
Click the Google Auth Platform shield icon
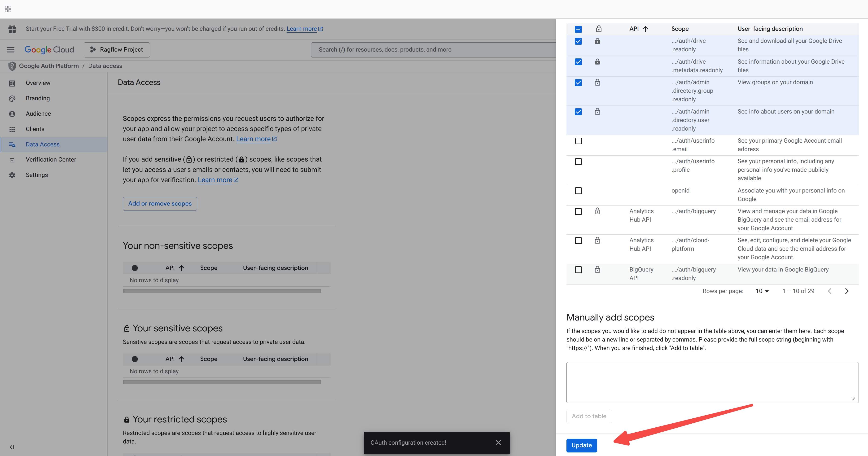coord(12,66)
